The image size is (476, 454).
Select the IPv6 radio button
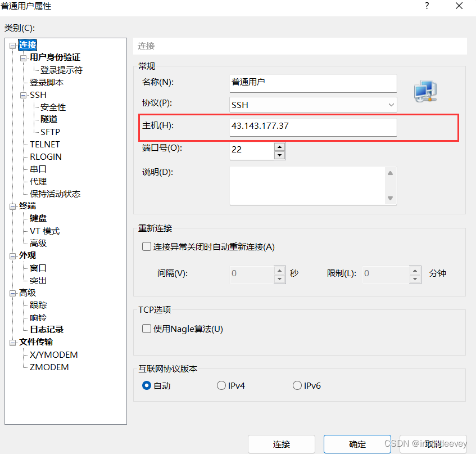[x=297, y=385]
